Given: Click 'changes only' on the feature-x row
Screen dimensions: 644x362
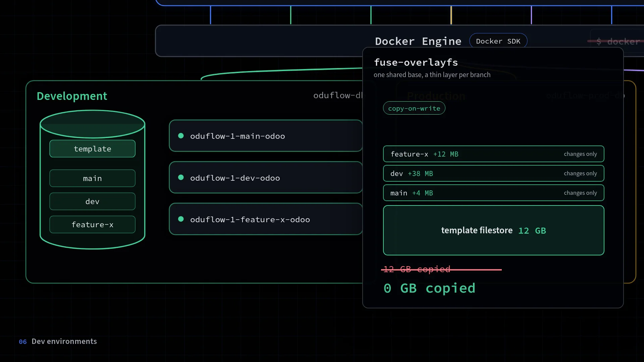Looking at the screenshot, I should pyautogui.click(x=580, y=154).
